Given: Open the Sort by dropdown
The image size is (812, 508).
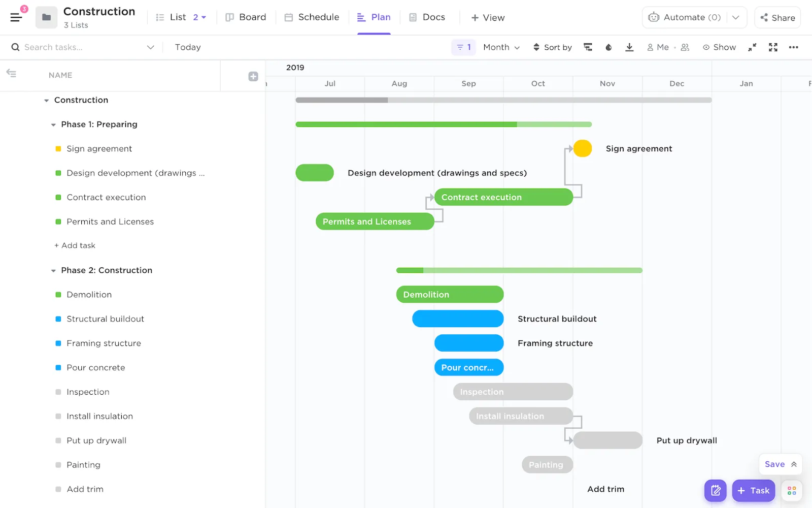Looking at the screenshot, I should point(552,47).
